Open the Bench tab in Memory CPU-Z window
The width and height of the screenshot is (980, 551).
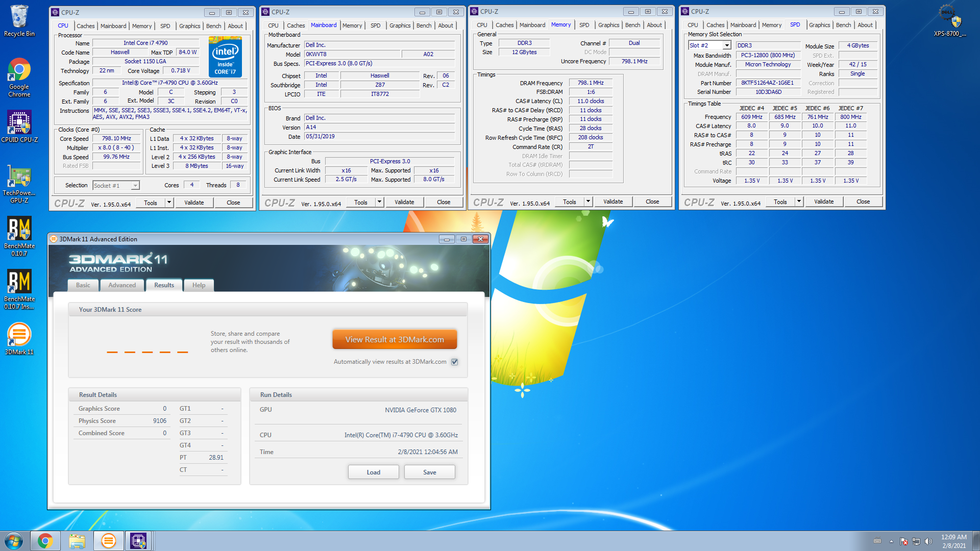pyautogui.click(x=632, y=25)
